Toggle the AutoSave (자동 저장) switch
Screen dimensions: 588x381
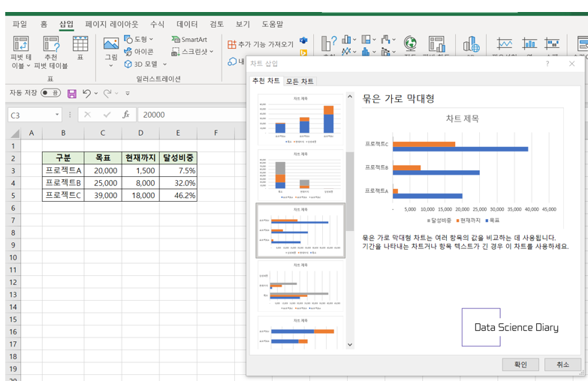pos(50,92)
